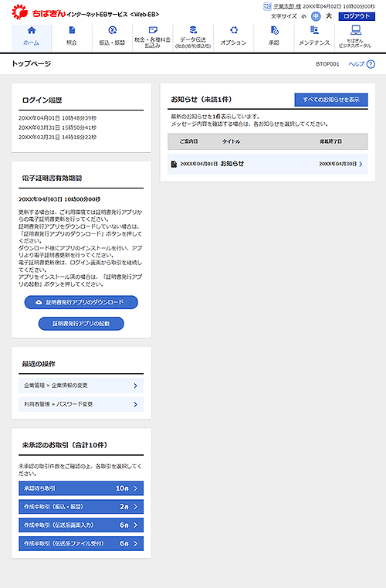Set font size to 大
The image size is (386, 588).
click(329, 16)
